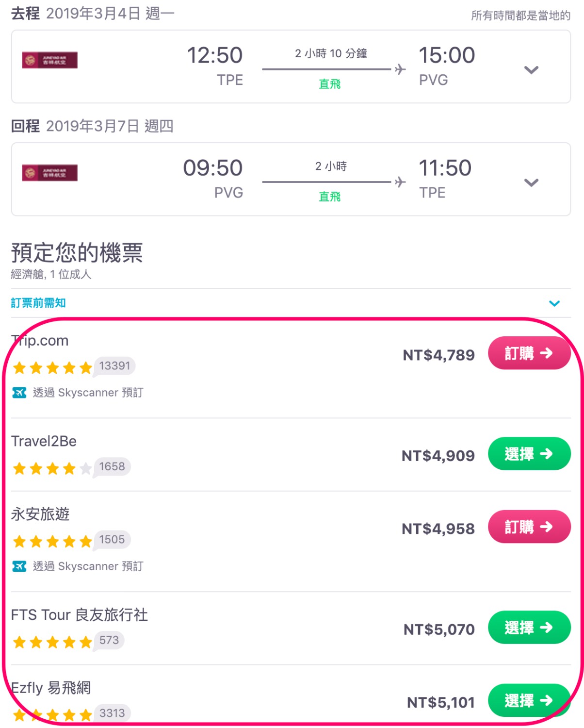Click airplane icon on return flight line
The width and height of the screenshot is (584, 728).
pos(400,182)
